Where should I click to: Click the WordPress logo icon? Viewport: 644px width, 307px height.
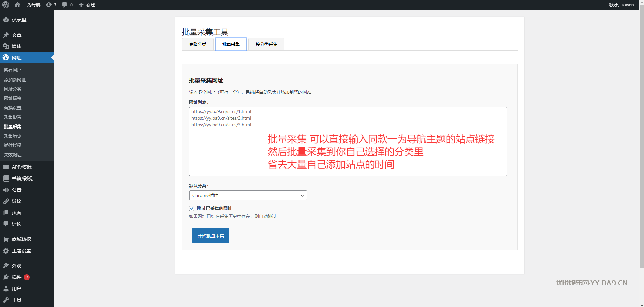point(6,5)
